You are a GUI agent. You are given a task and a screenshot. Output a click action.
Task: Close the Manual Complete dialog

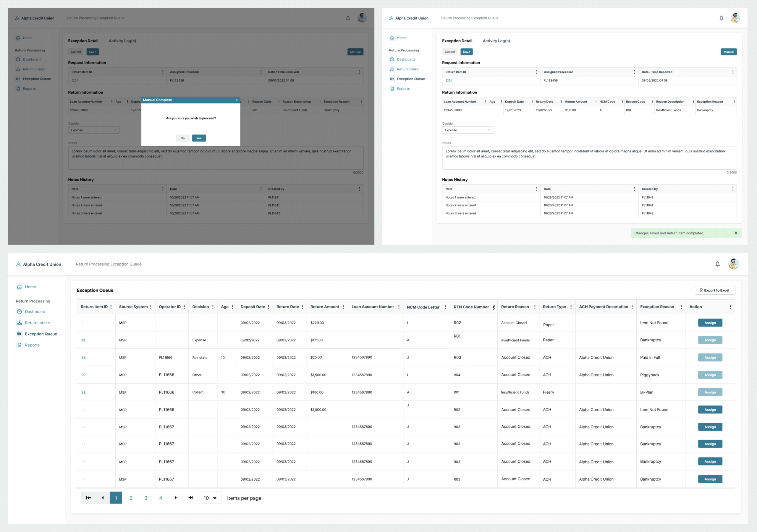[236, 100]
